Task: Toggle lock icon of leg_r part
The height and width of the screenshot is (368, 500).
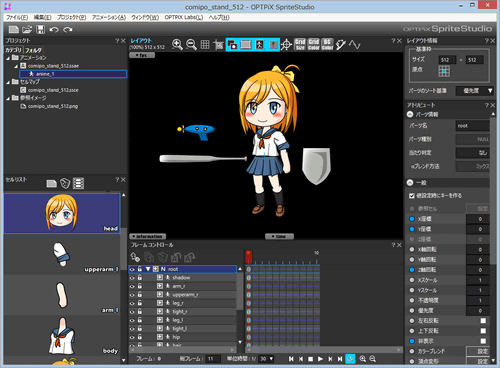Action: tap(140, 303)
